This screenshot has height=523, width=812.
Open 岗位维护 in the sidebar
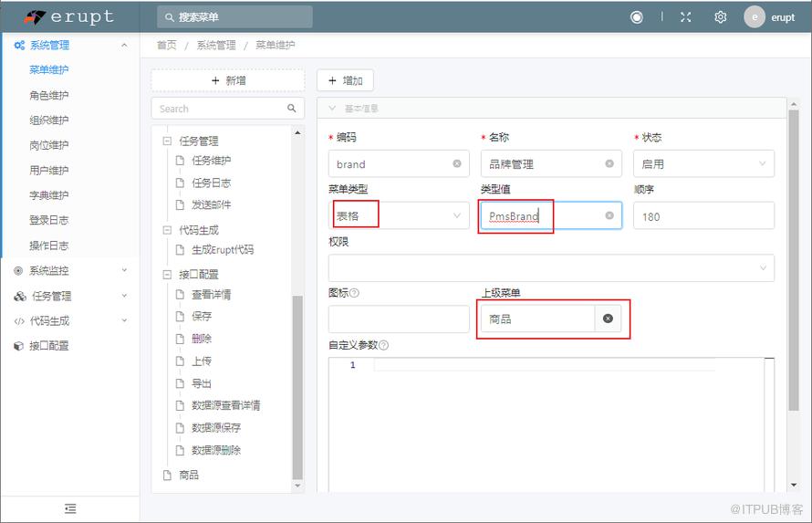(48, 145)
